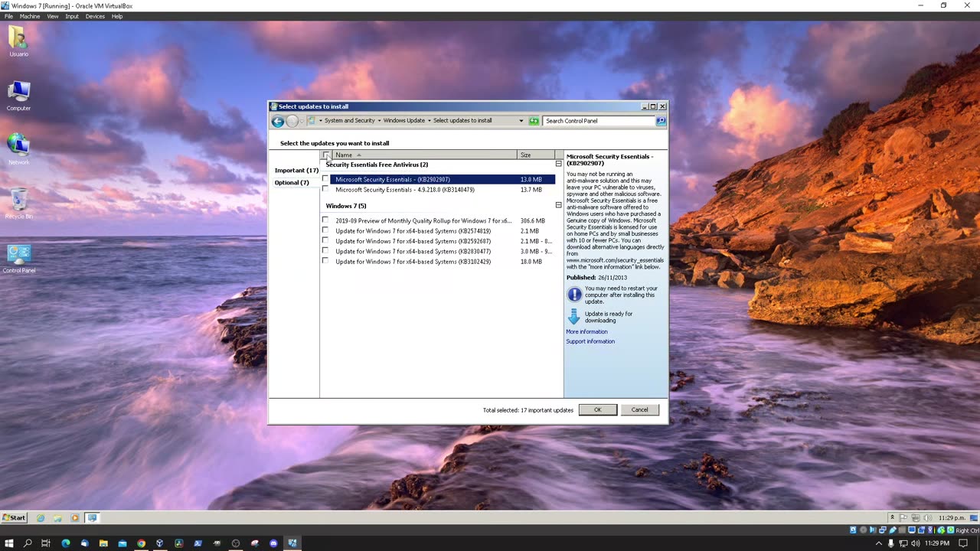Open the VirtualBox Input menu
Viewport: 980px width, 551px height.
click(72, 16)
